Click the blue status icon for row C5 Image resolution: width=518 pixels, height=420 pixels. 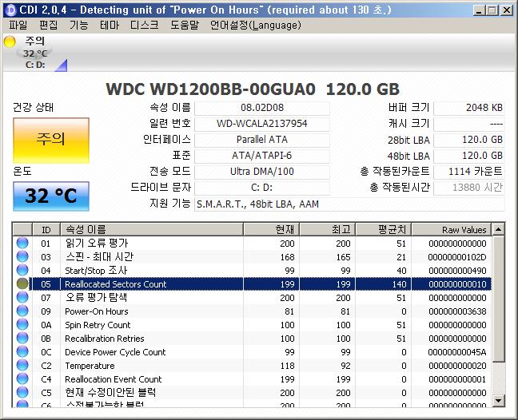(x=22, y=392)
